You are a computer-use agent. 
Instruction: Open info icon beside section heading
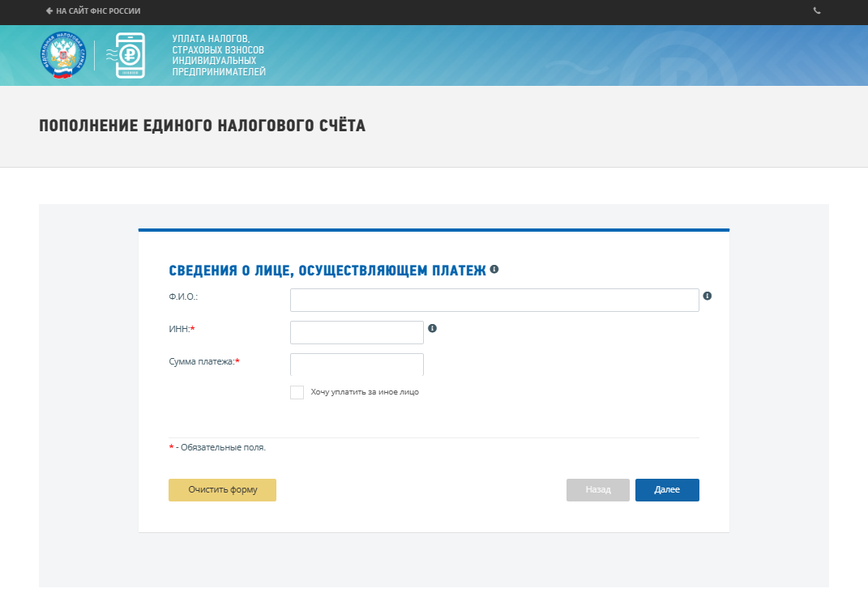494,269
